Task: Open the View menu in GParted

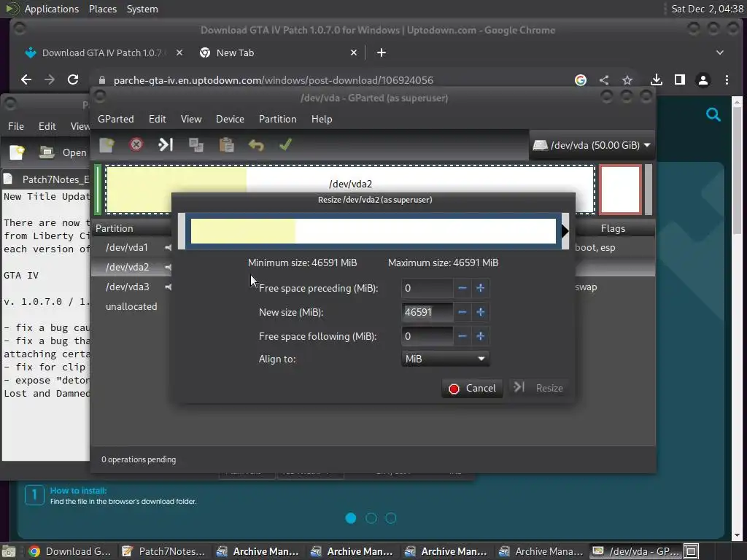Action: [191, 119]
